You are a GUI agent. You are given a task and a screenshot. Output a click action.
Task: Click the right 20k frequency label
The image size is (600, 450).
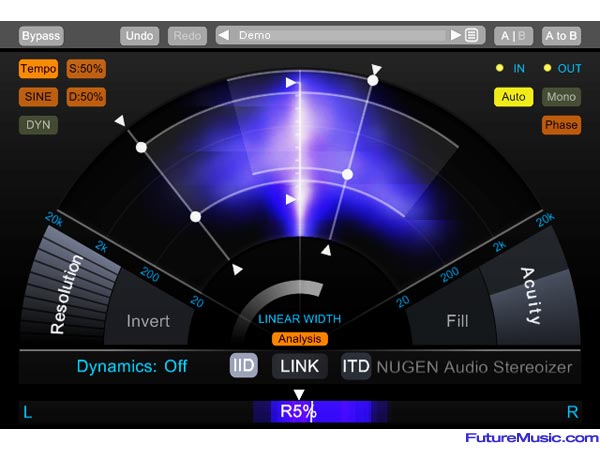[x=546, y=220]
